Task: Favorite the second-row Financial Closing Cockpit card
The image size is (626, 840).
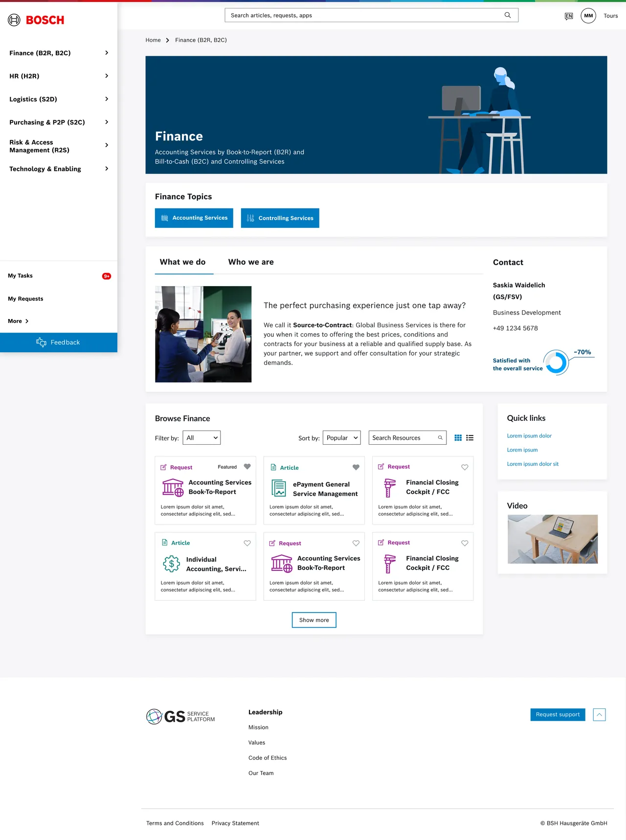Action: click(465, 543)
